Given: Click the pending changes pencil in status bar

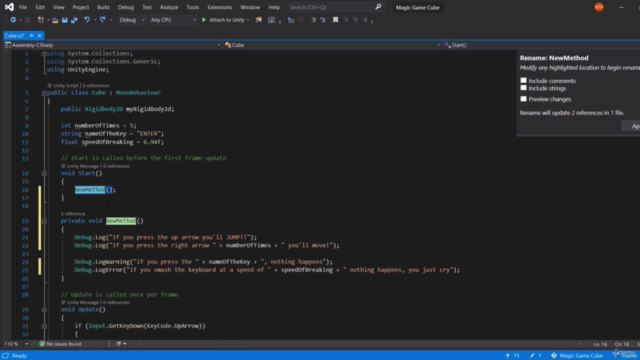Looking at the screenshot, I should point(532,356).
